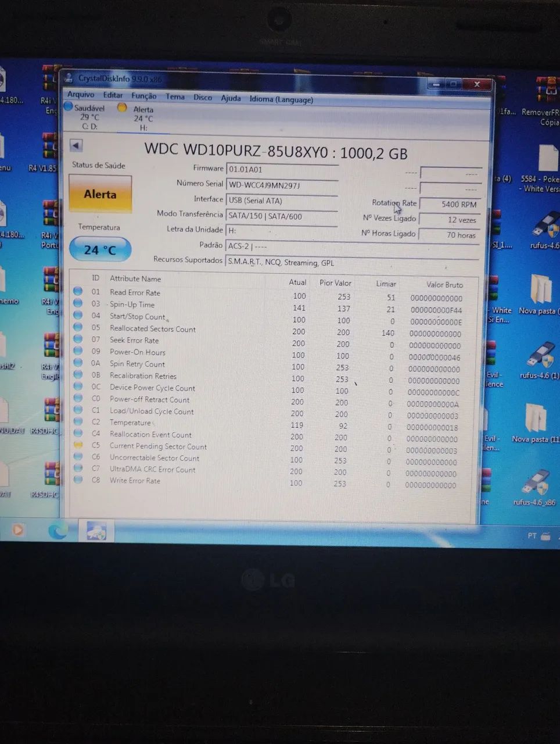Select the Temperature attribute status icon
The image size is (560, 744).
[78, 421]
